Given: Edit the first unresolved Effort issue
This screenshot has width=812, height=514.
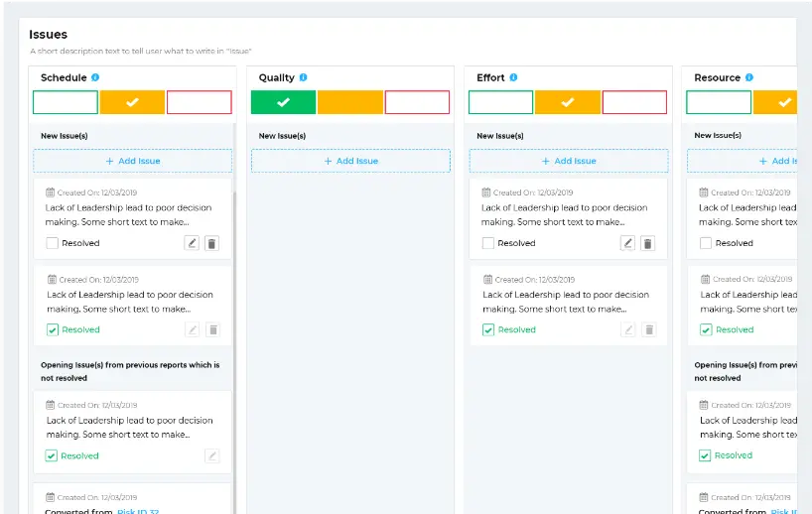Looking at the screenshot, I should point(627,243).
